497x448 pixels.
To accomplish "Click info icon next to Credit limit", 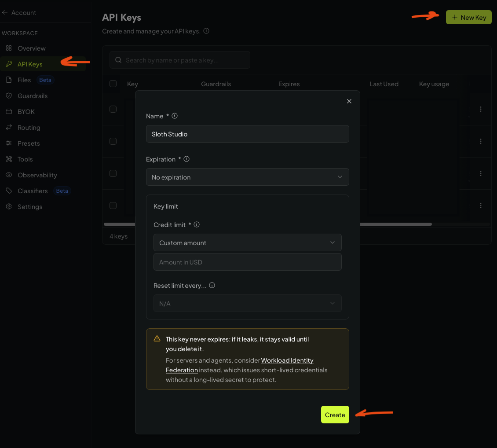I will tap(197, 224).
